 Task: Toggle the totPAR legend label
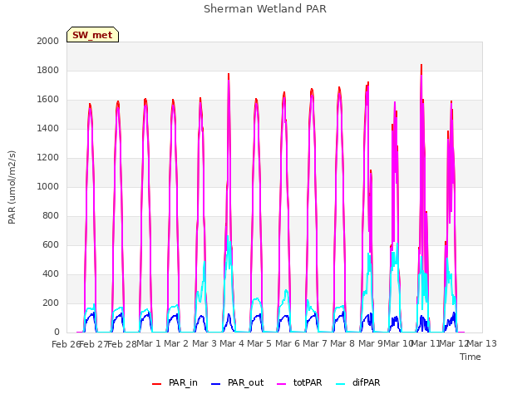coord(308,382)
